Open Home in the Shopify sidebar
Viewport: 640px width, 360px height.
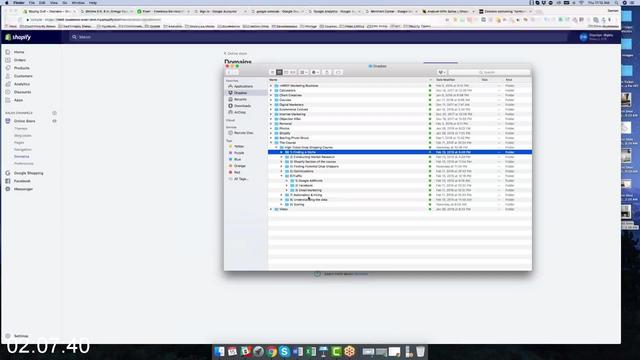click(19, 52)
